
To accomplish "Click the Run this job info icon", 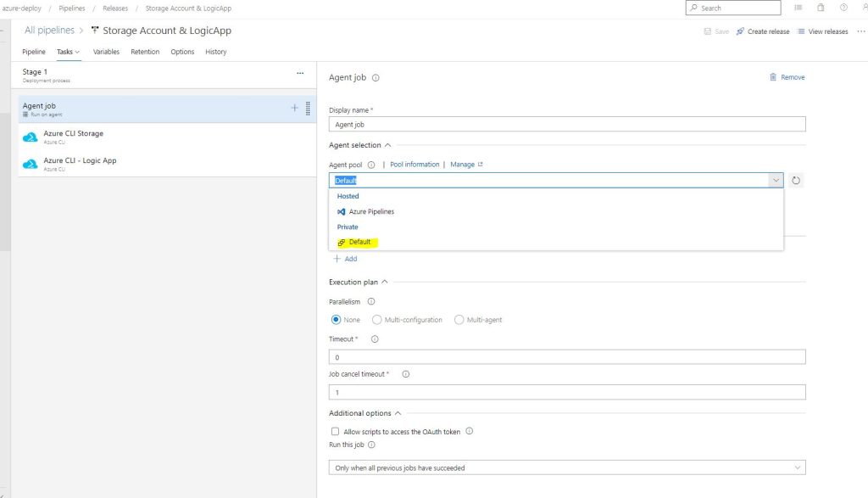I will [371, 445].
